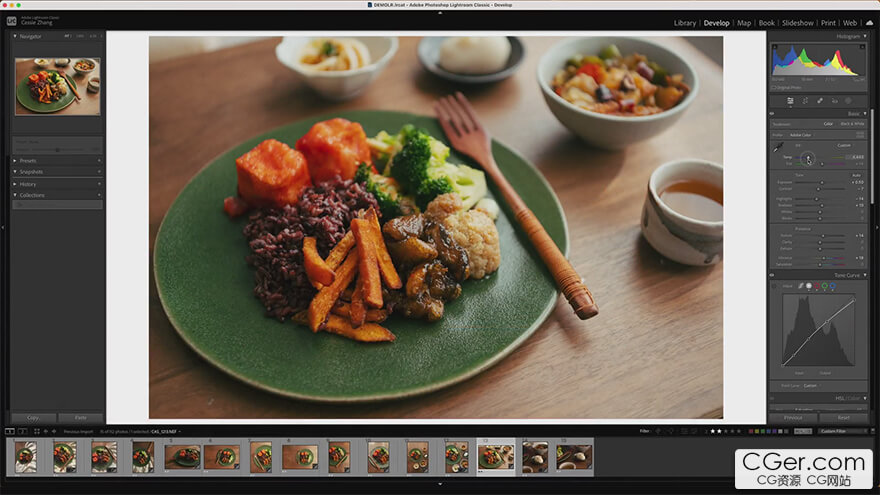Add a new preset with plus icon
The width and height of the screenshot is (880, 495).
pyautogui.click(x=99, y=161)
